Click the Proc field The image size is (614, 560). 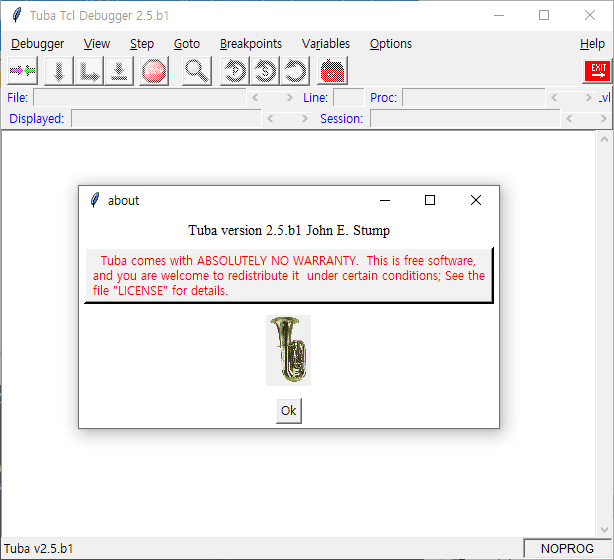[474, 98]
